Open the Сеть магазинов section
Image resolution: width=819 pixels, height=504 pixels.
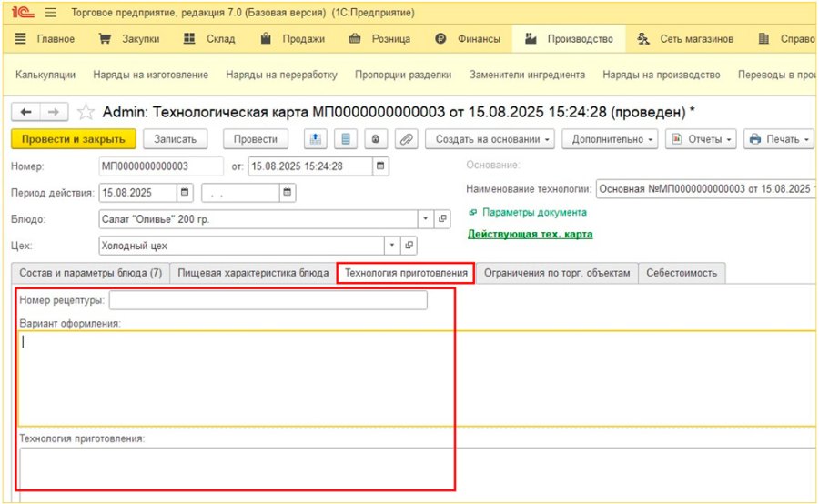click(x=685, y=39)
